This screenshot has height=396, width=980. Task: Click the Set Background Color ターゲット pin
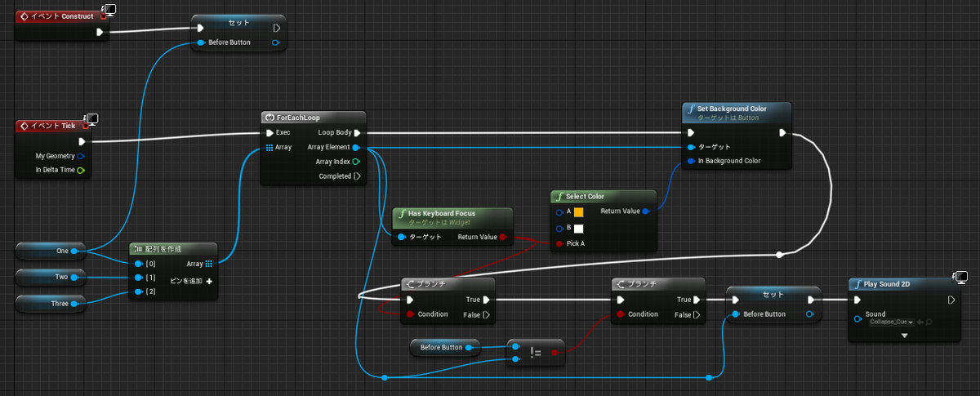[691, 147]
